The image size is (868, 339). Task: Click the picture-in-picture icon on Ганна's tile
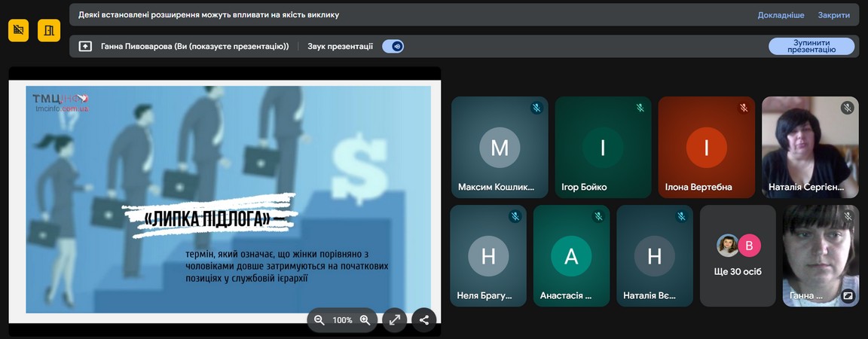pyautogui.click(x=847, y=296)
